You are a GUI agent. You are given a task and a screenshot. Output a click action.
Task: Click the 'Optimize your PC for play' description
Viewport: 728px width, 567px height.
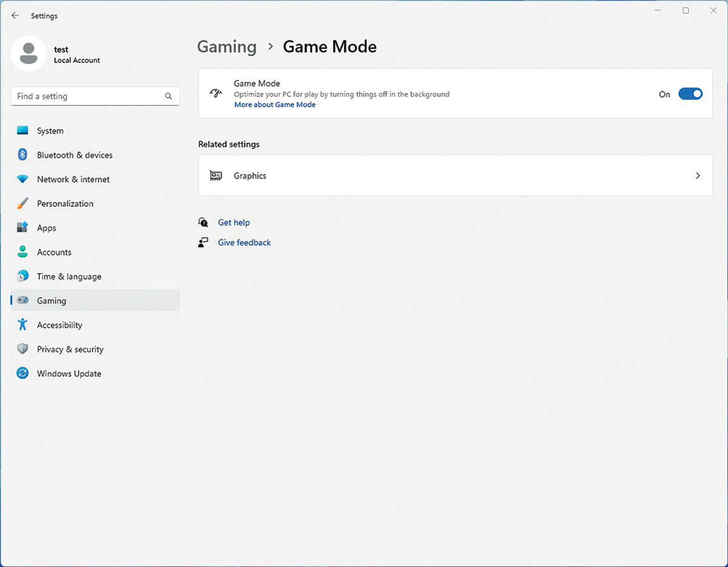342,94
